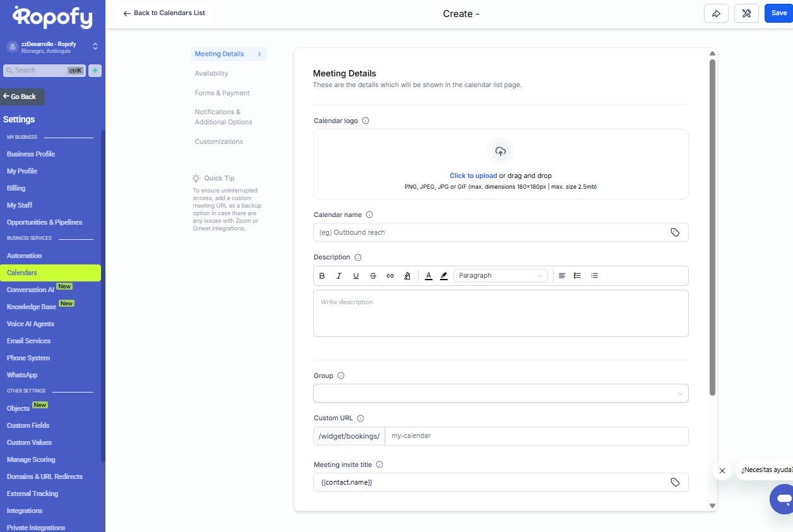The image size is (793, 532).
Task: Click the share arrow icon button
Action: tap(716, 13)
